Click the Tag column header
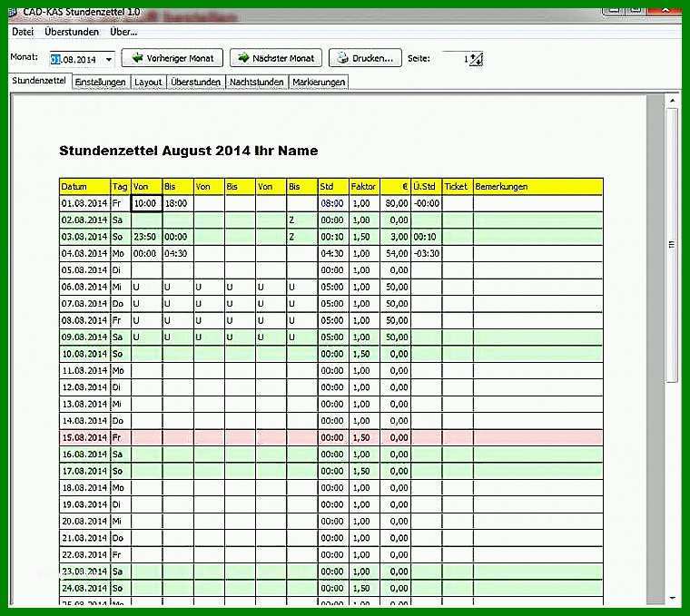 coord(120,186)
